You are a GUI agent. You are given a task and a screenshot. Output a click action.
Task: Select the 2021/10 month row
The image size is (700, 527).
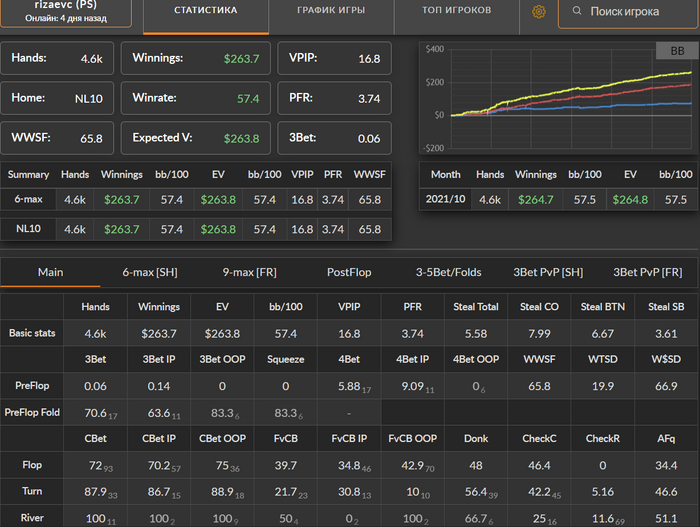click(559, 200)
